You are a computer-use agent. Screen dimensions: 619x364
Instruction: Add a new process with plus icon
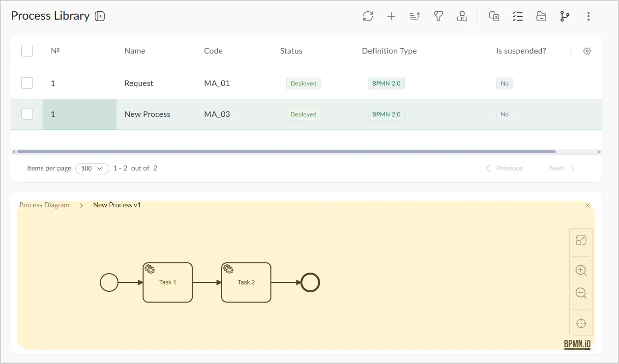click(391, 16)
